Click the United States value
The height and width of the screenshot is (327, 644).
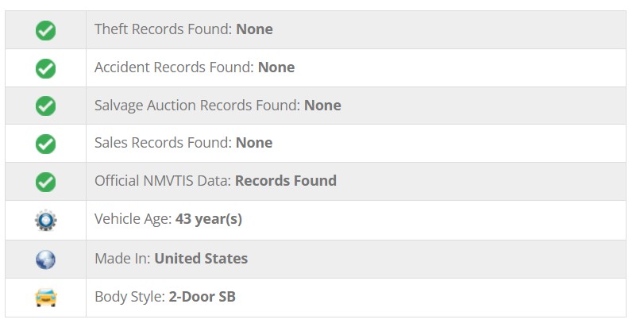coord(201,259)
